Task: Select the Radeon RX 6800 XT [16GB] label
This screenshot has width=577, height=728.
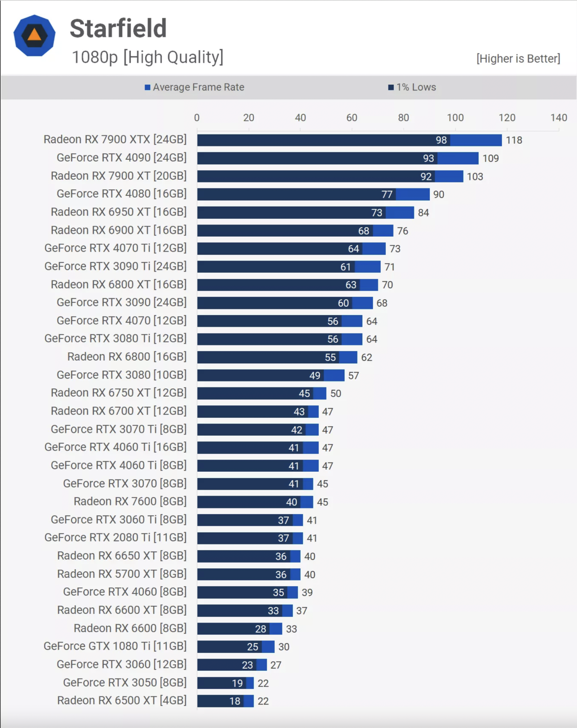Action: tap(119, 284)
